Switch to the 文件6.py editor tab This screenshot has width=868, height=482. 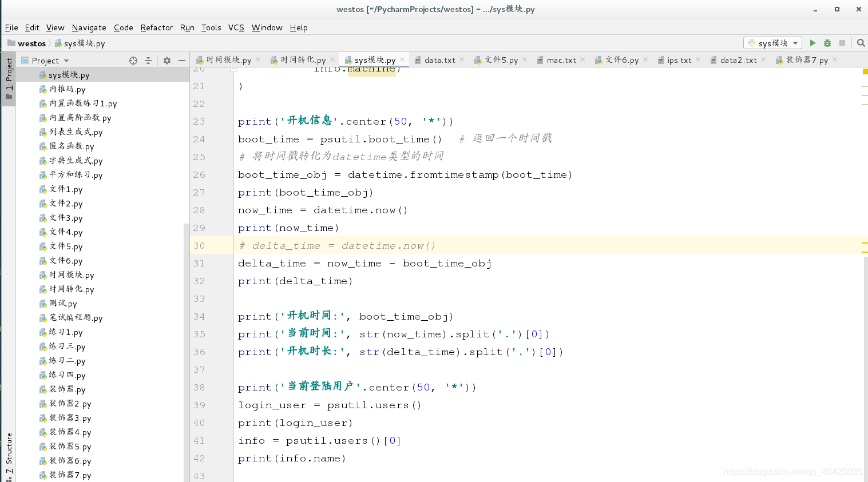pyautogui.click(x=622, y=59)
